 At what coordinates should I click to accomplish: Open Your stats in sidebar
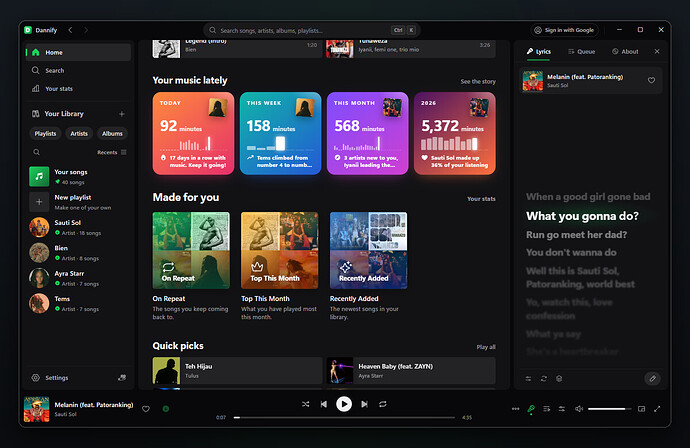78,88
